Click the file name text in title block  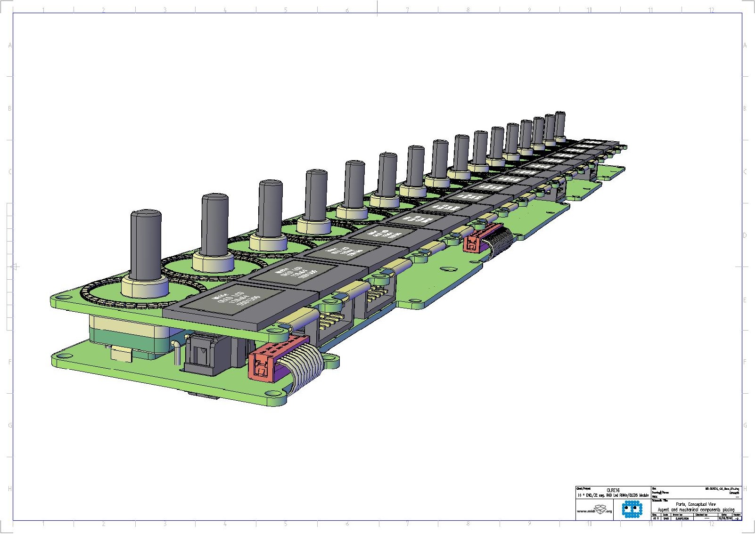tap(722, 489)
